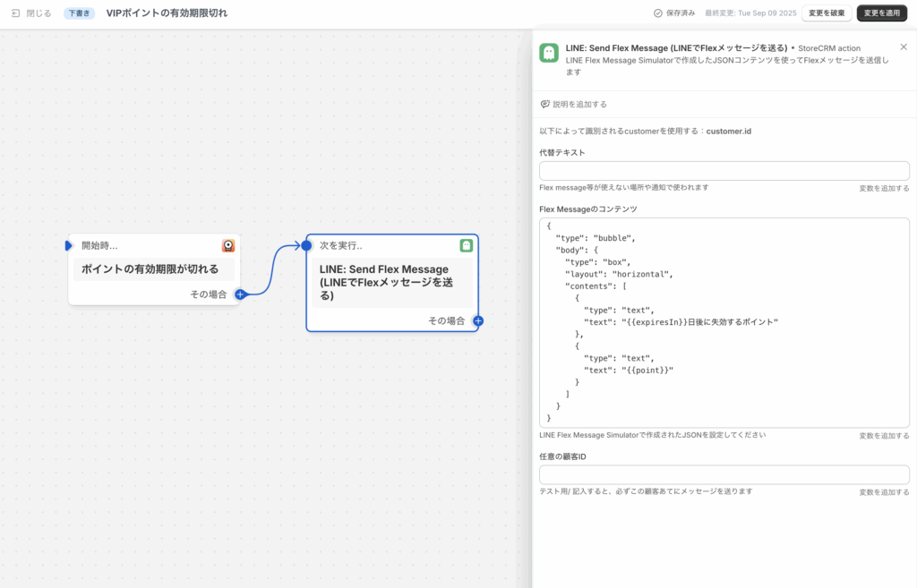The image size is (917, 588).
Task: Click the large green icon in panel header
Action: coord(549,53)
